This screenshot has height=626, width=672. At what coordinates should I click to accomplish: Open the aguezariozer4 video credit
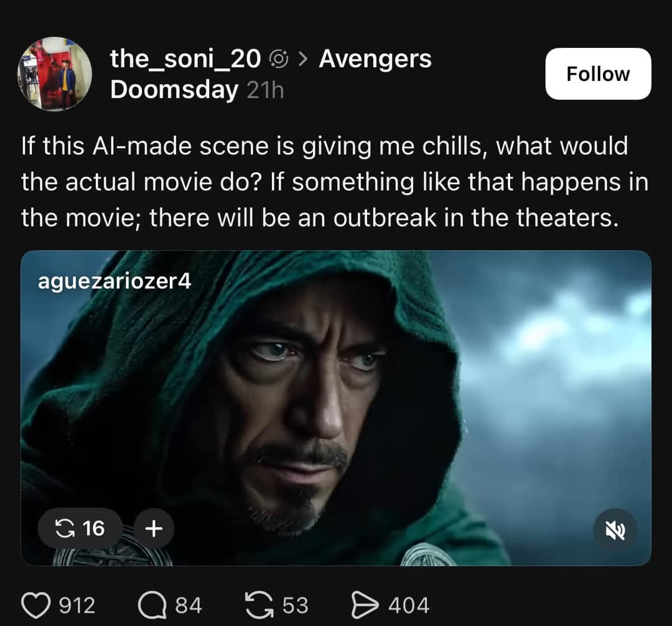pyautogui.click(x=114, y=281)
